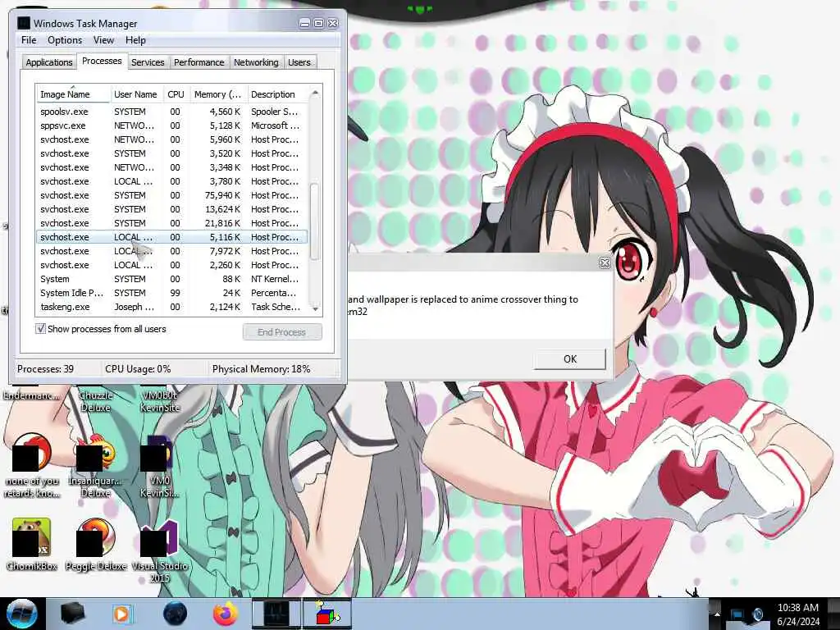Select the System process row
Viewport: 840px width, 630px height.
[171, 279]
